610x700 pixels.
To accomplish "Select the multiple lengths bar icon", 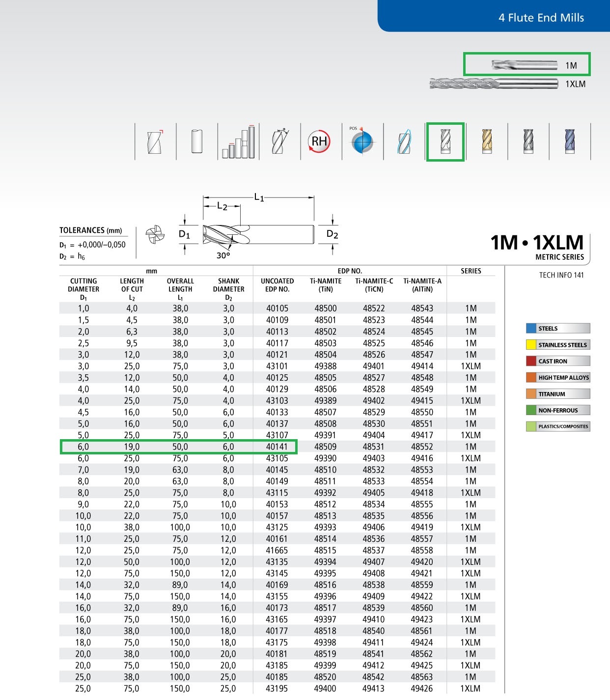I will (238, 141).
